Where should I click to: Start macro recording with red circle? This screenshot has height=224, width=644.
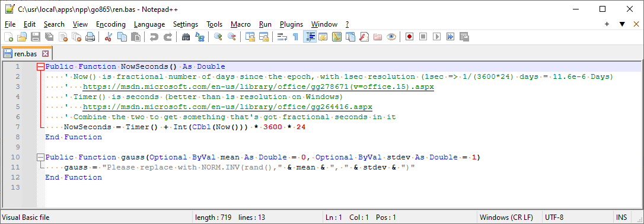point(410,37)
